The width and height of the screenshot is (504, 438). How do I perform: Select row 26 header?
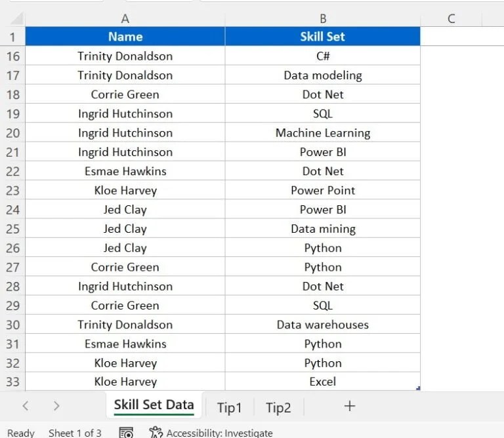pyautogui.click(x=12, y=248)
